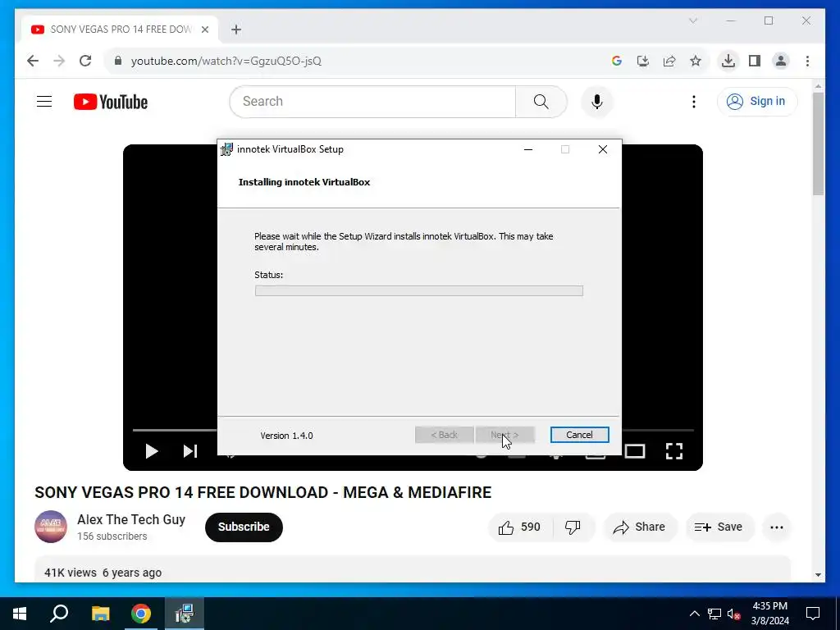
Task: Open Windows Start menu
Action: [x=20, y=614]
